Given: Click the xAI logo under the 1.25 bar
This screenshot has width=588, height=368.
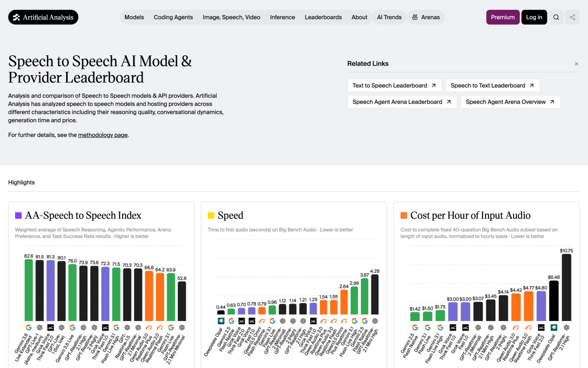Looking at the screenshot, I should (313, 321).
